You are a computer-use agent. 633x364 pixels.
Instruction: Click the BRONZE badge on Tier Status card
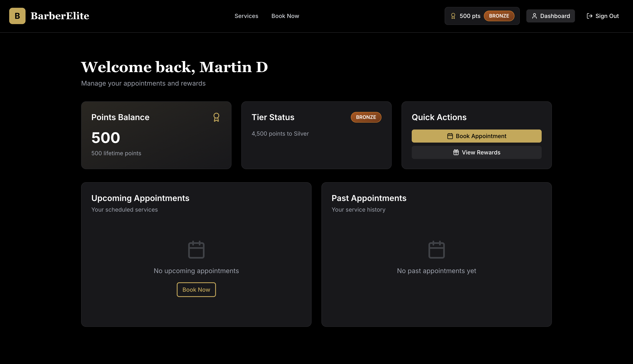[366, 117]
